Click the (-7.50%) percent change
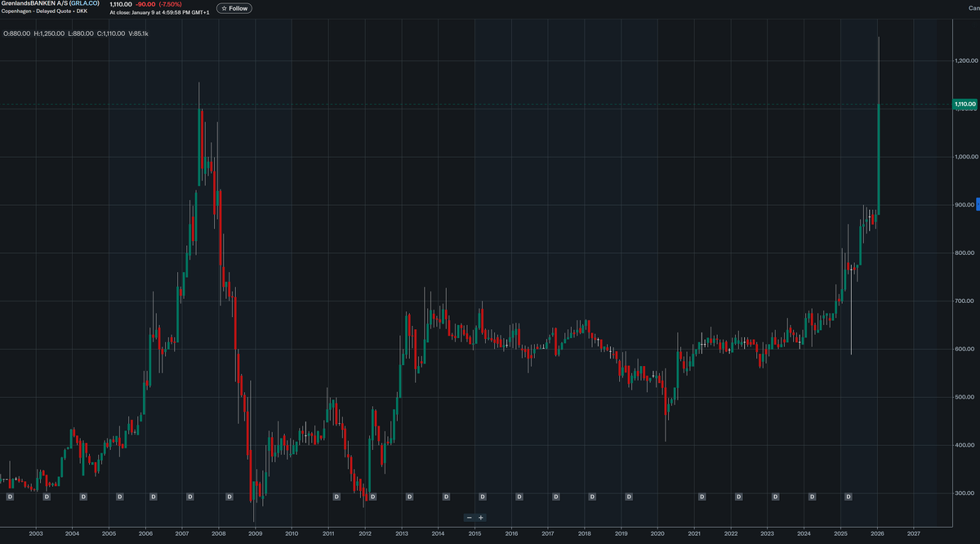The image size is (980, 544). click(171, 4)
